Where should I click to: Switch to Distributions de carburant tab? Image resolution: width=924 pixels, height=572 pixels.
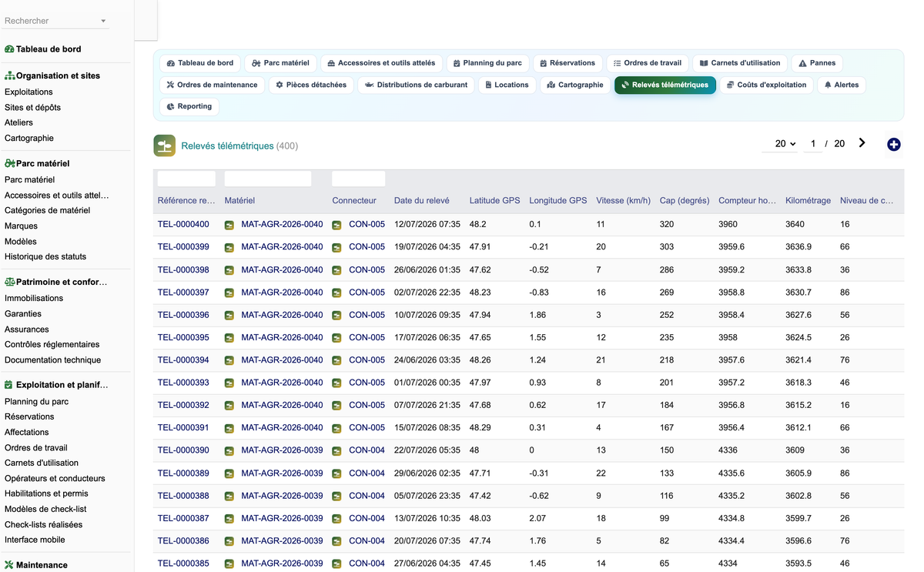(417, 85)
